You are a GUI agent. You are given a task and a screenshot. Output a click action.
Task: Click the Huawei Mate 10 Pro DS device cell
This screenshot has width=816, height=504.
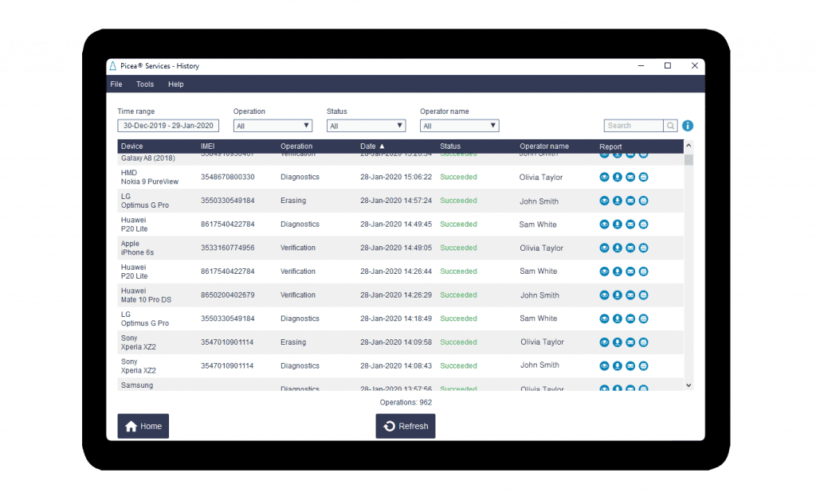pos(147,295)
